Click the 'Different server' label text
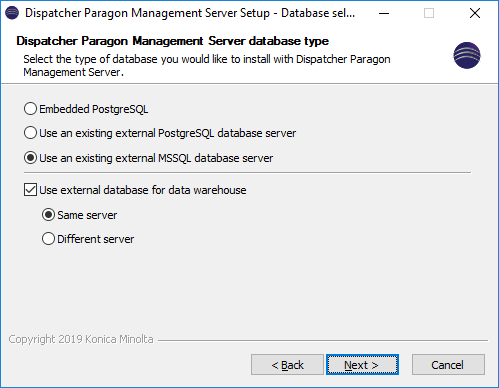499x388 pixels. pos(96,239)
